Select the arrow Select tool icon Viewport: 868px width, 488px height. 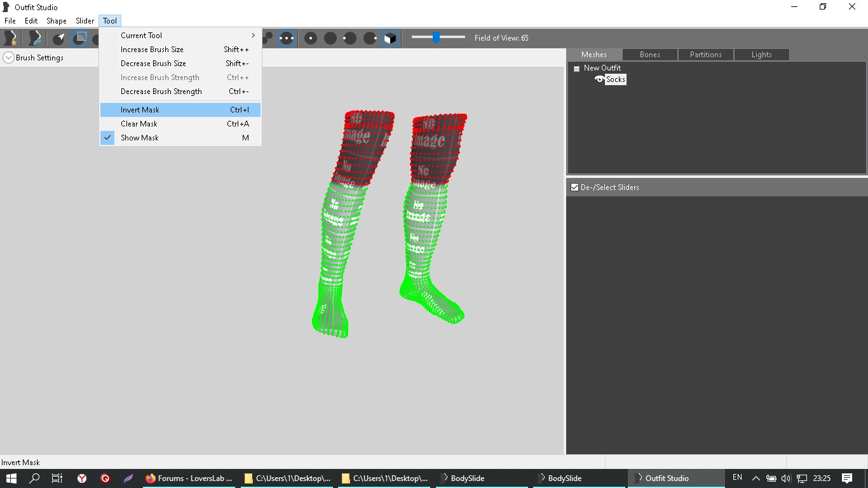[59, 38]
